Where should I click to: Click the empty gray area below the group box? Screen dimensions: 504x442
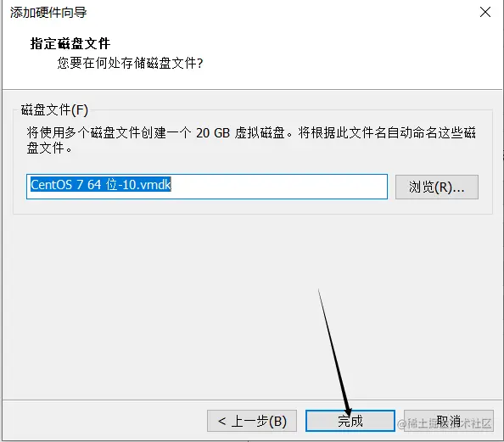coord(252,305)
